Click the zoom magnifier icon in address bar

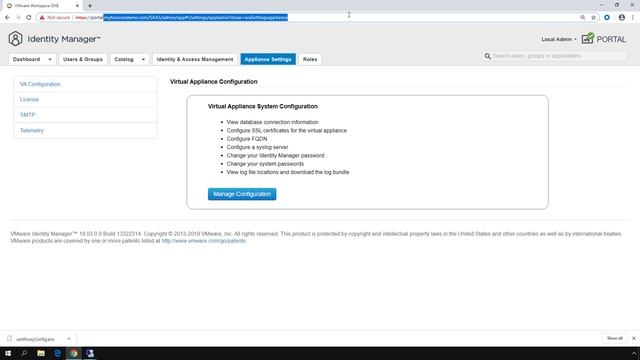[582, 18]
